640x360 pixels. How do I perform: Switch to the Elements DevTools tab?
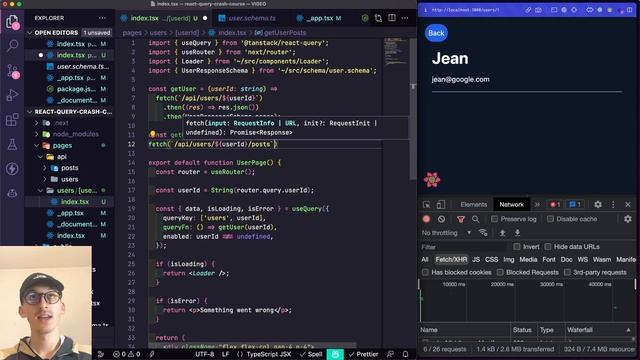point(473,204)
